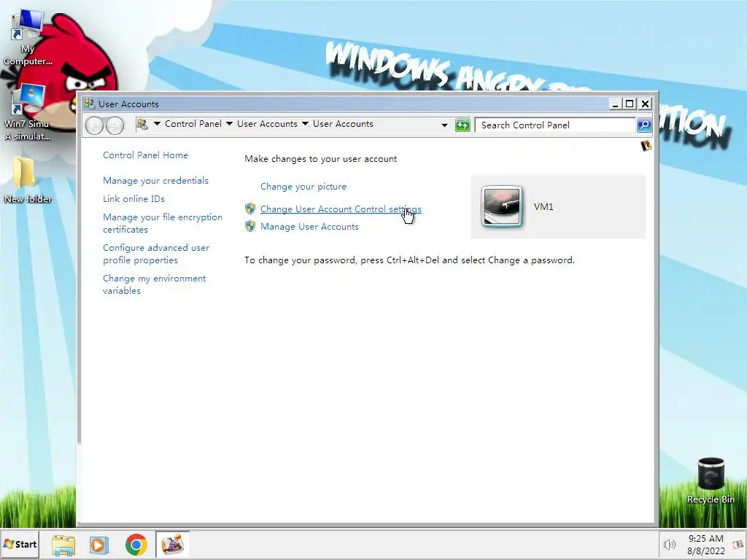This screenshot has width=747, height=560.
Task: Click the Control Panel breadcrumb
Action: pos(193,124)
